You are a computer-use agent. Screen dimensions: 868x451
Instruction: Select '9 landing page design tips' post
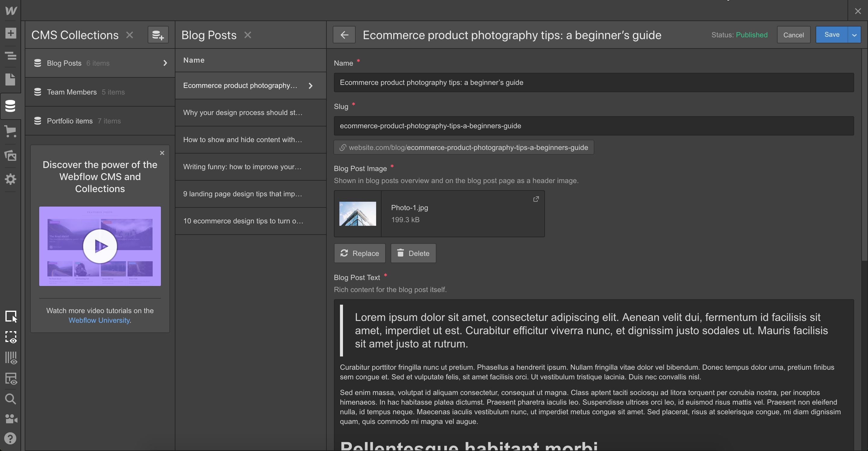coord(251,194)
